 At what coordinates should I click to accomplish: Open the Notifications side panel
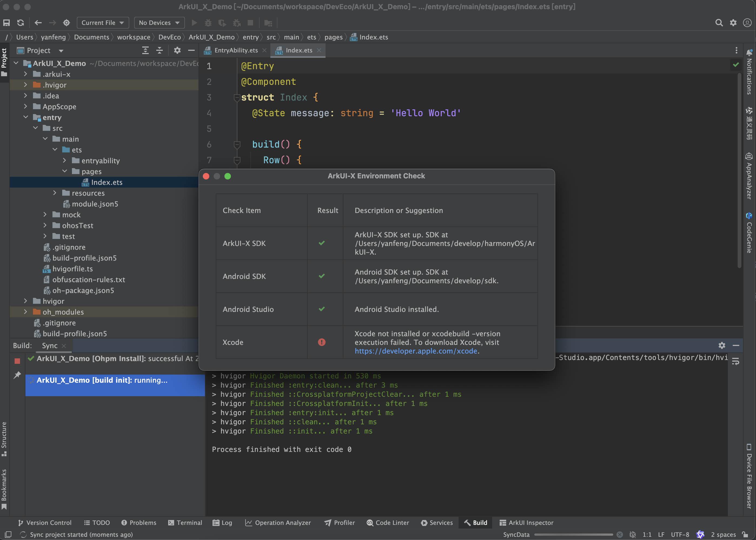pyautogui.click(x=749, y=72)
